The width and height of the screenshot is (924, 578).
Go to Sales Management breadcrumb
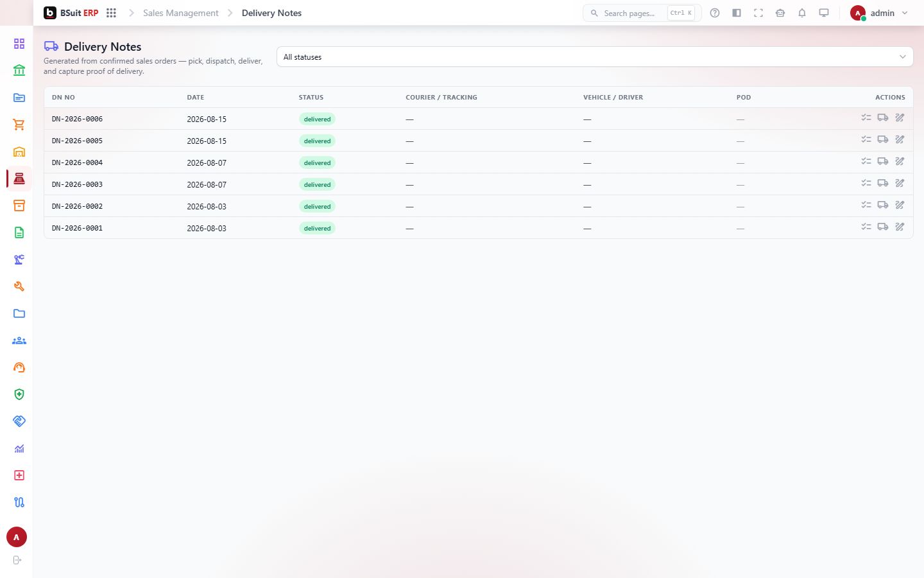tap(181, 13)
